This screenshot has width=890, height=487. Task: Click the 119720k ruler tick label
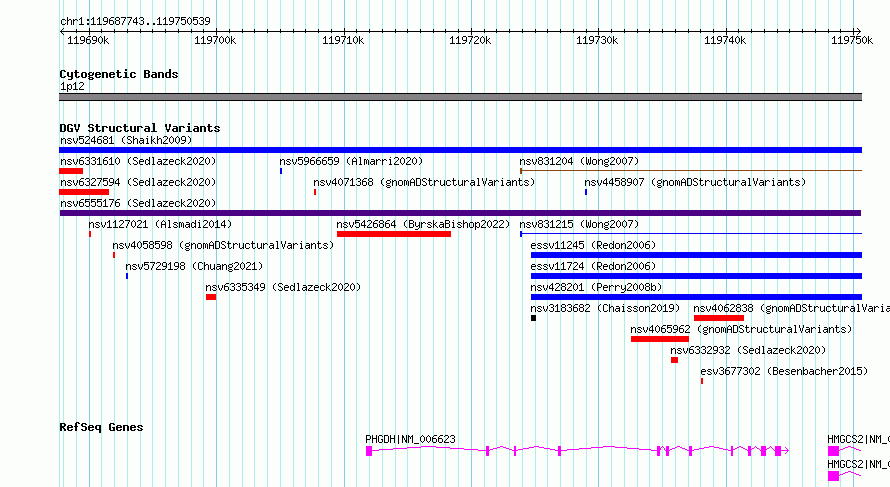pos(470,40)
